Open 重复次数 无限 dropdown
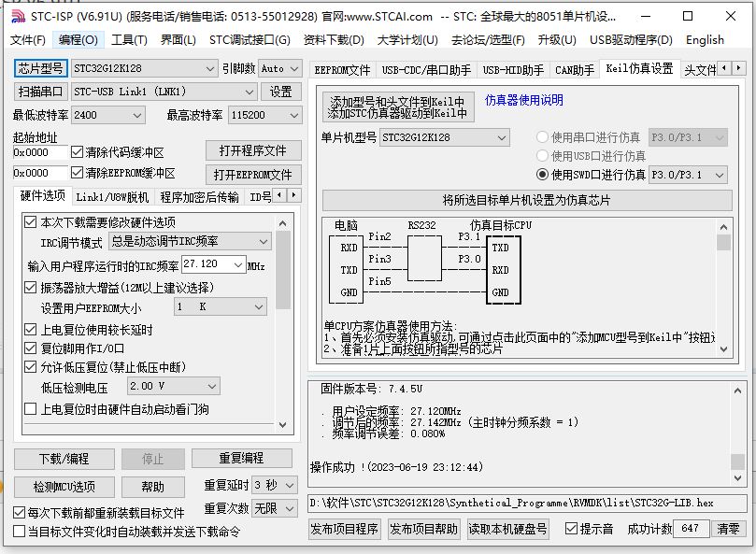756x554 pixels. pyautogui.click(x=275, y=508)
